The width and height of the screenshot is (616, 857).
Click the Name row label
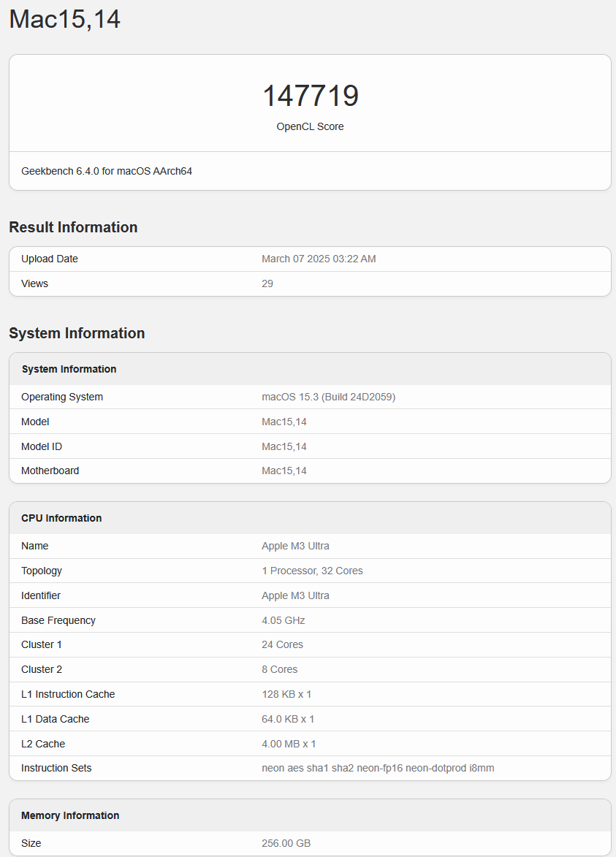[35, 546]
